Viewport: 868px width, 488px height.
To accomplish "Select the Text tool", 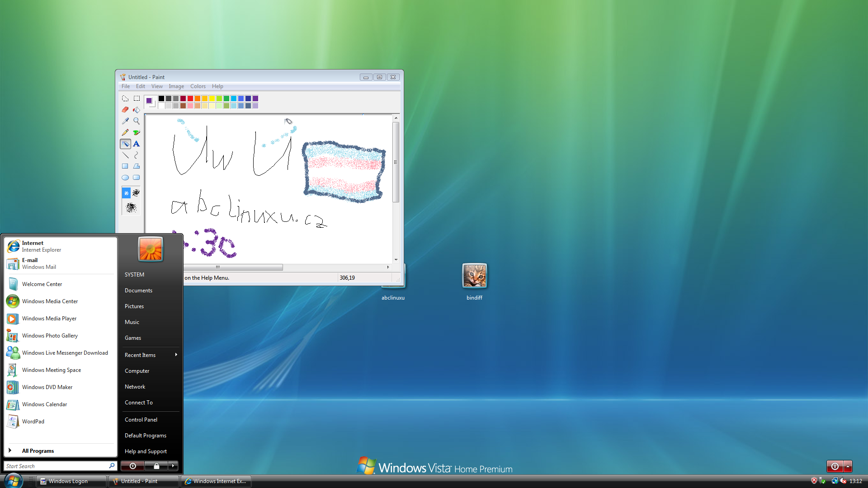I will 136,144.
